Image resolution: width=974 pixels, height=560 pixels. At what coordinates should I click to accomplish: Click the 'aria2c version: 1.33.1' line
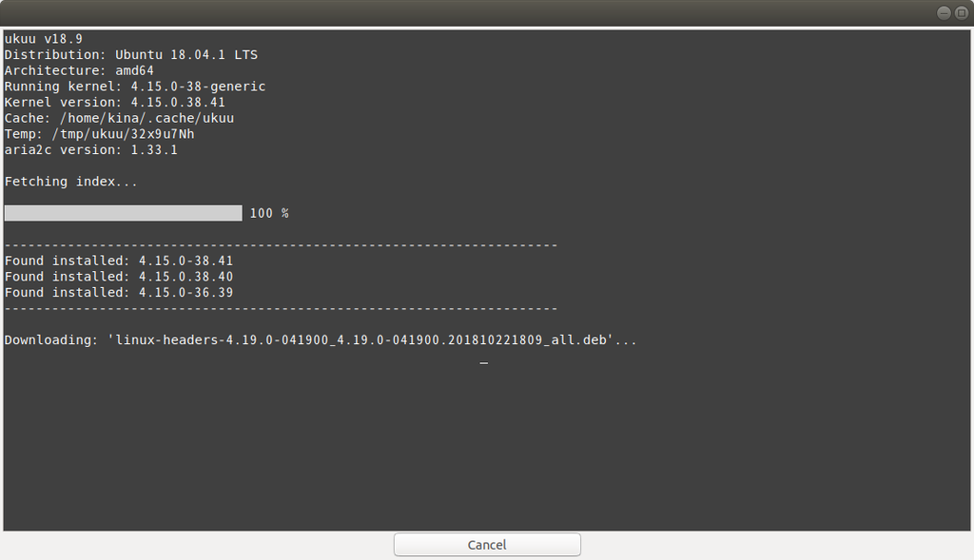coord(90,149)
